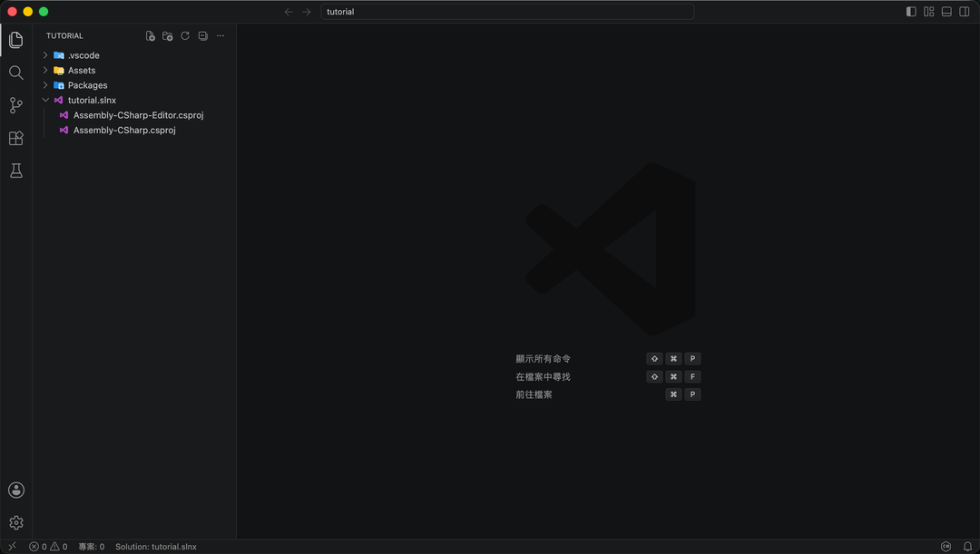The width and height of the screenshot is (980, 554).
Task: Open the Extensions view
Action: point(16,138)
